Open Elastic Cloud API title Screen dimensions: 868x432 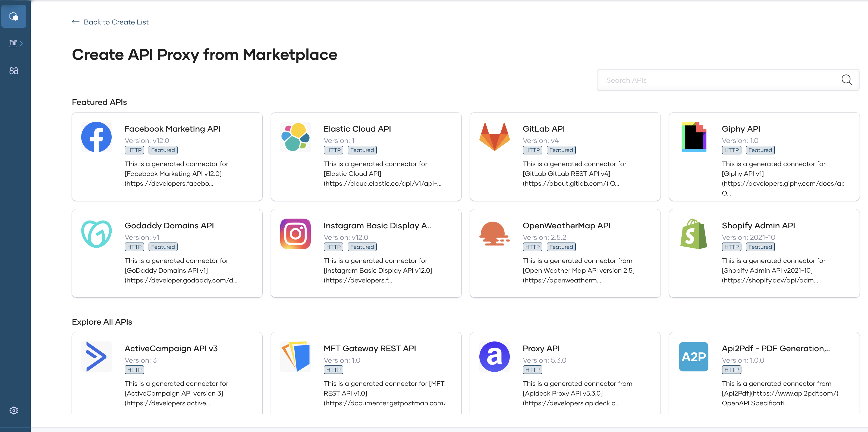pyautogui.click(x=357, y=129)
